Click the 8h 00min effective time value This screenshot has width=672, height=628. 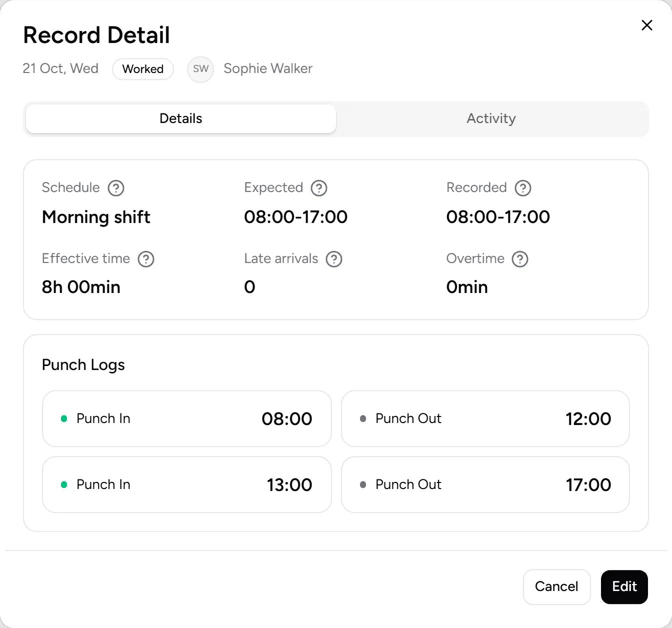click(81, 287)
